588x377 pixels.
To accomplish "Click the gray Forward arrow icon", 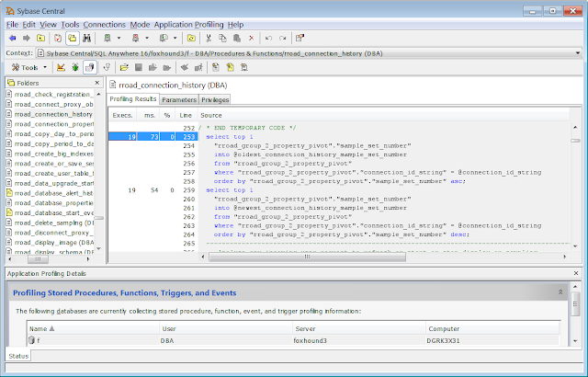I will [x=27, y=38].
